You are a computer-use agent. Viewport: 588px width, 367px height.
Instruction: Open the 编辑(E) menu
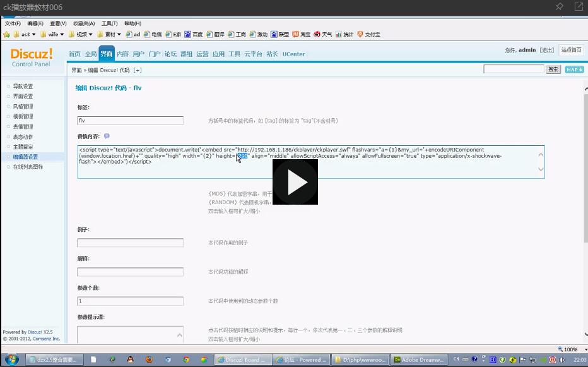(x=35, y=23)
